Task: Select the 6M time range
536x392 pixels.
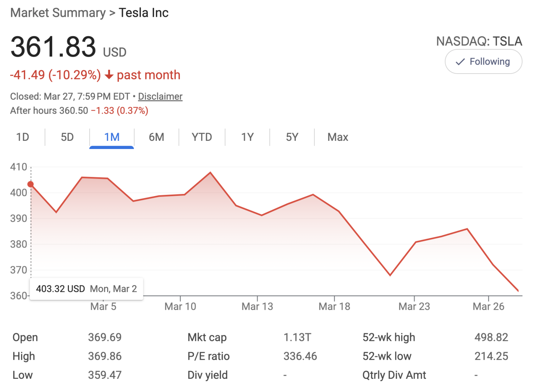Action: (157, 137)
